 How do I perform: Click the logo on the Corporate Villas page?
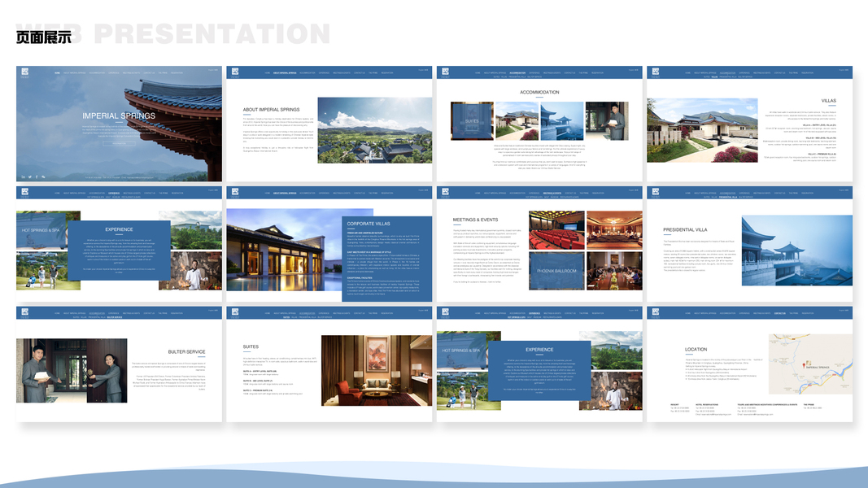(235, 192)
